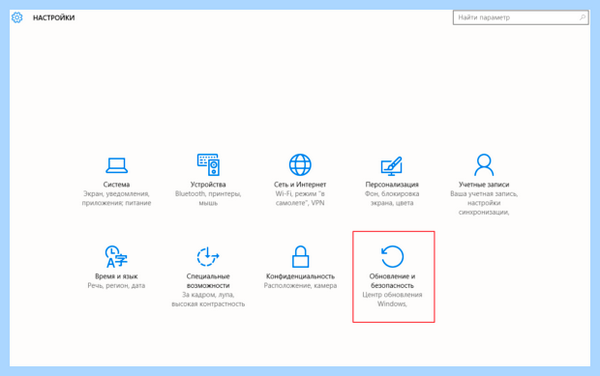Open the Учетные записи person icon
Screen dimensions: 600x376
[484, 164]
